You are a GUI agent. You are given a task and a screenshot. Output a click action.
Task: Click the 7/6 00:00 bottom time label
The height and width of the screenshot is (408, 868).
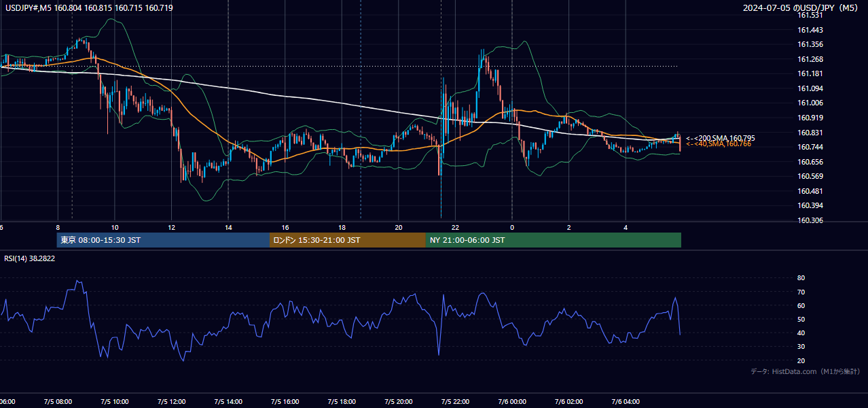[x=512, y=402]
